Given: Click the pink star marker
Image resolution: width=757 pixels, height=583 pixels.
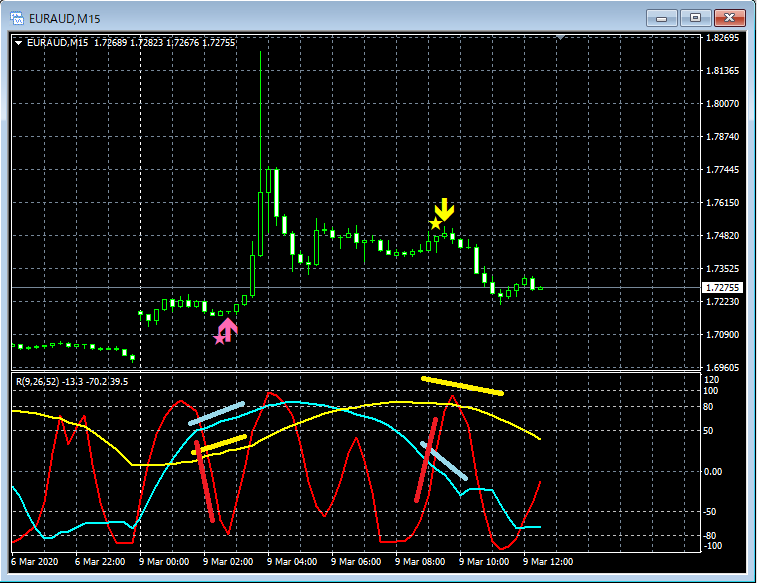Looking at the screenshot, I should point(220,339).
